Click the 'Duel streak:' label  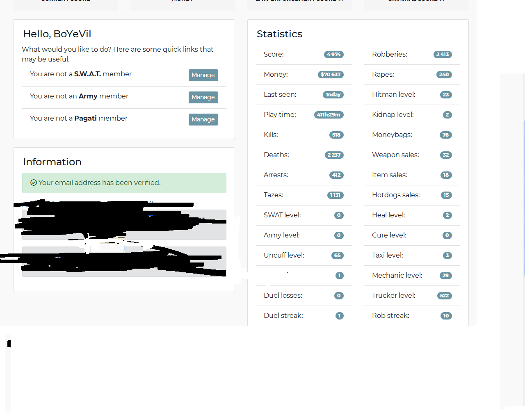click(283, 316)
